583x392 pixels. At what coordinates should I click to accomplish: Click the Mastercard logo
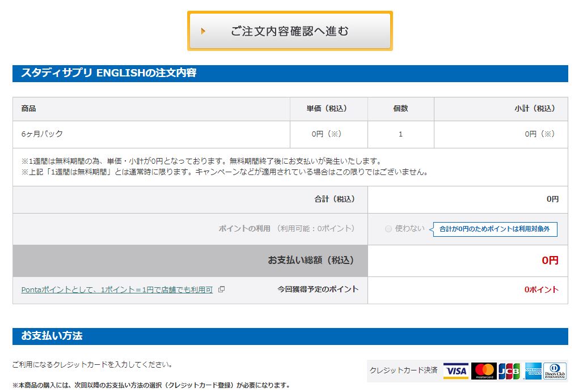[484, 371]
